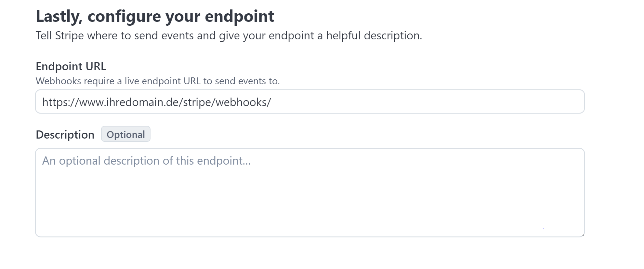Click the Description textarea's resize handle
644x269 pixels.
pos(582,235)
